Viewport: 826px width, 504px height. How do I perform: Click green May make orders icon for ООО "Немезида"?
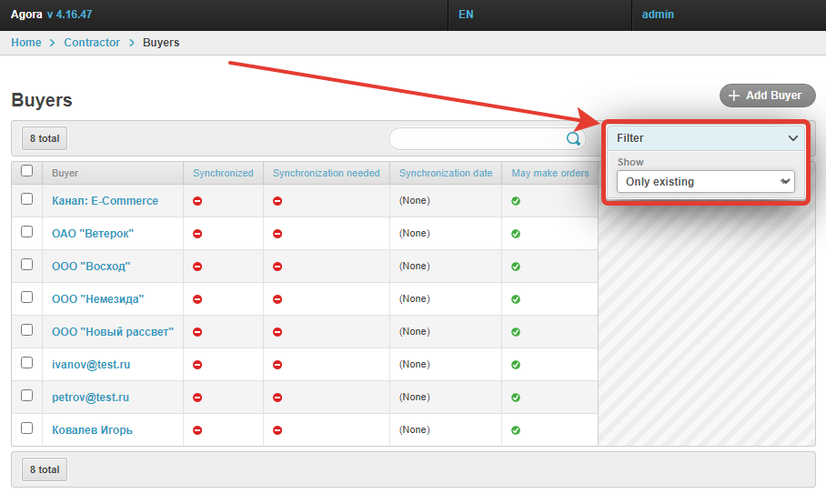point(516,299)
